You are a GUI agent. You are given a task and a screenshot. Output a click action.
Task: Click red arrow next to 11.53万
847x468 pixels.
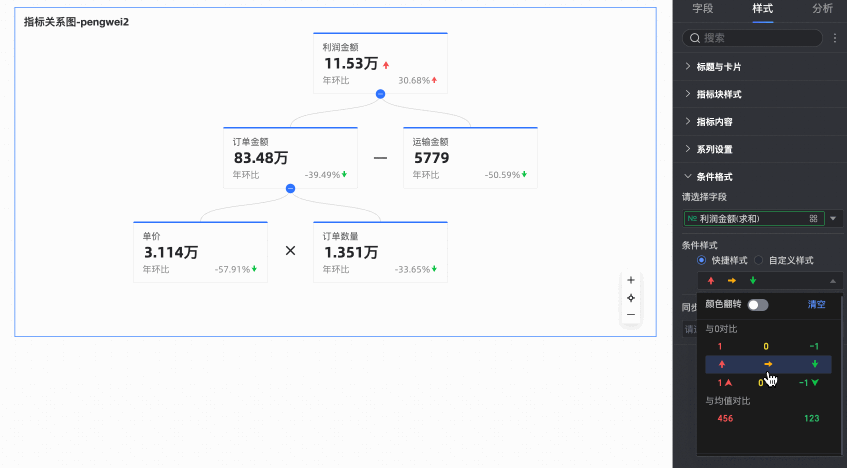386,65
